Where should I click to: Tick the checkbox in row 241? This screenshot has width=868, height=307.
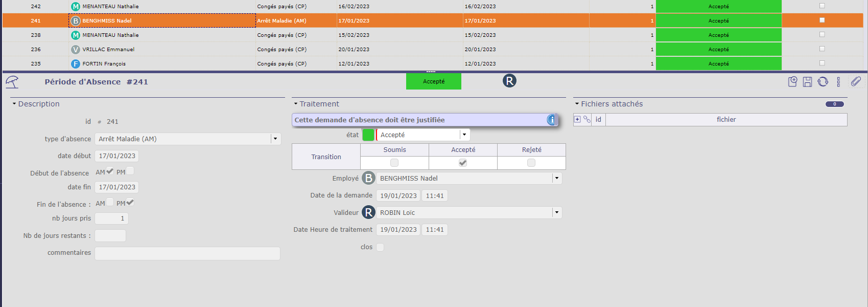[822, 20]
